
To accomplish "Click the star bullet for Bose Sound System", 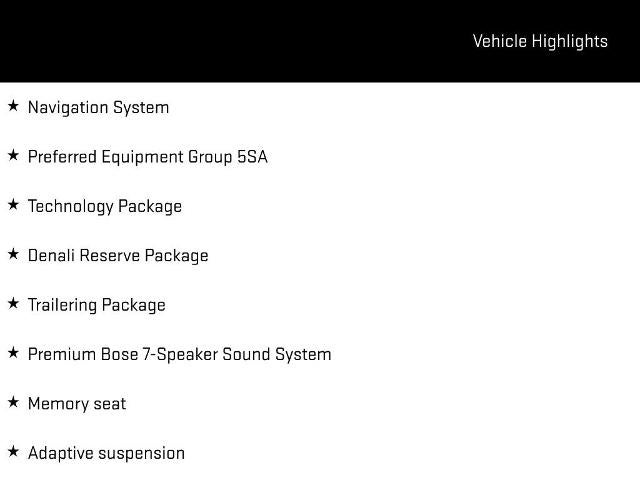I will pyautogui.click(x=13, y=352).
